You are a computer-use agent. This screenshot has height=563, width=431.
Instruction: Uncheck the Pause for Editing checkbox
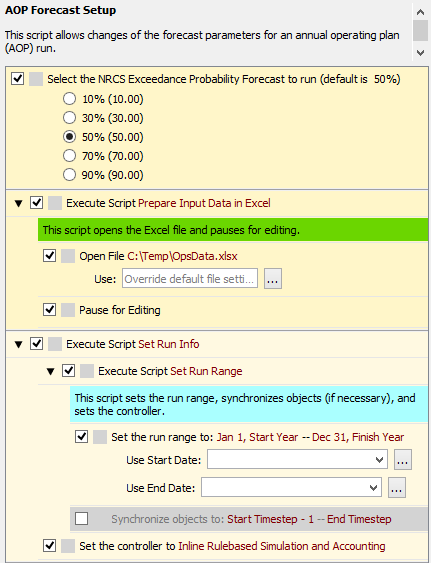50,310
